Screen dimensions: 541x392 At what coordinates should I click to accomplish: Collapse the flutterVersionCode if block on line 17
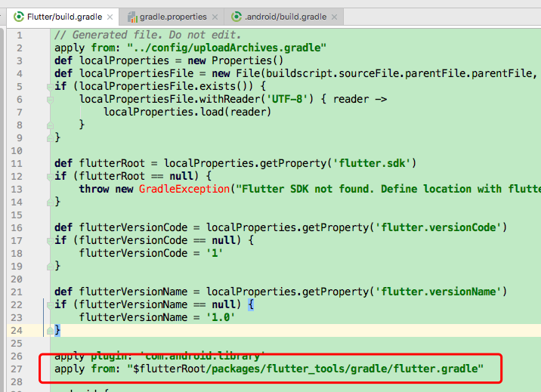[50, 241]
